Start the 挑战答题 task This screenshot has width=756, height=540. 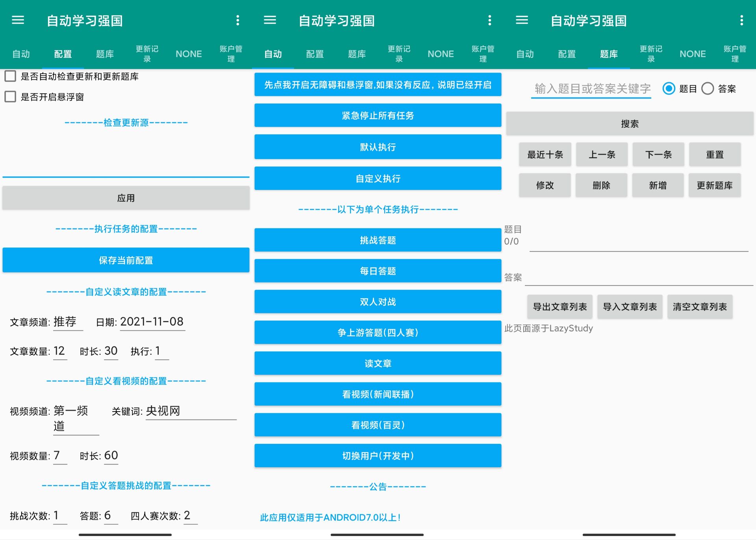378,240
